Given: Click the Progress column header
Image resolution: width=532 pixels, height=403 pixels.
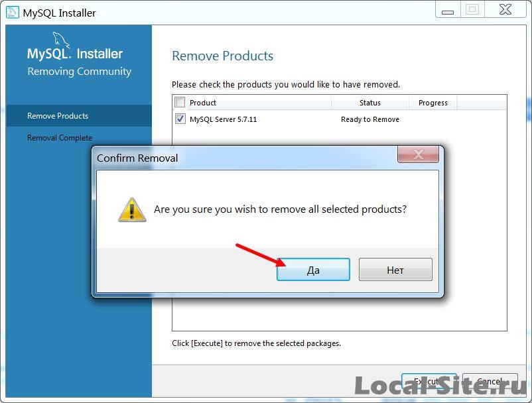Looking at the screenshot, I should (x=433, y=103).
